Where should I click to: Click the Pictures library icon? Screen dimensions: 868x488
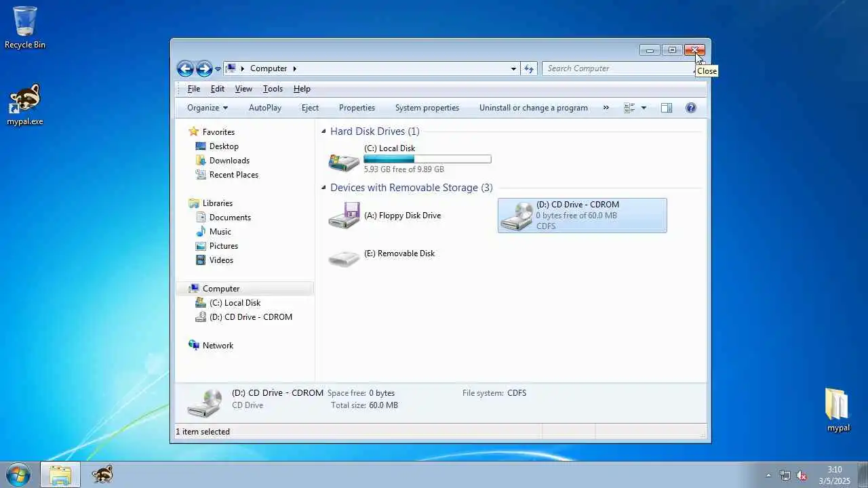pyautogui.click(x=201, y=246)
